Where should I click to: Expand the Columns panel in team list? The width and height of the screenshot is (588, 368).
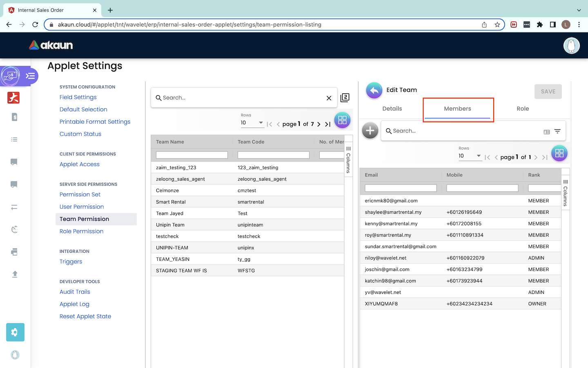pos(348,159)
